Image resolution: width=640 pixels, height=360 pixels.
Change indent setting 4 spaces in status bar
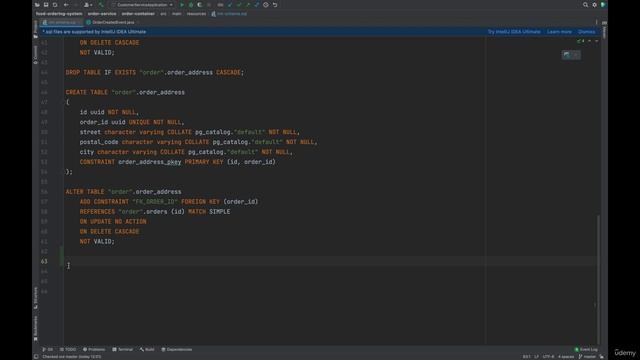[566, 357]
